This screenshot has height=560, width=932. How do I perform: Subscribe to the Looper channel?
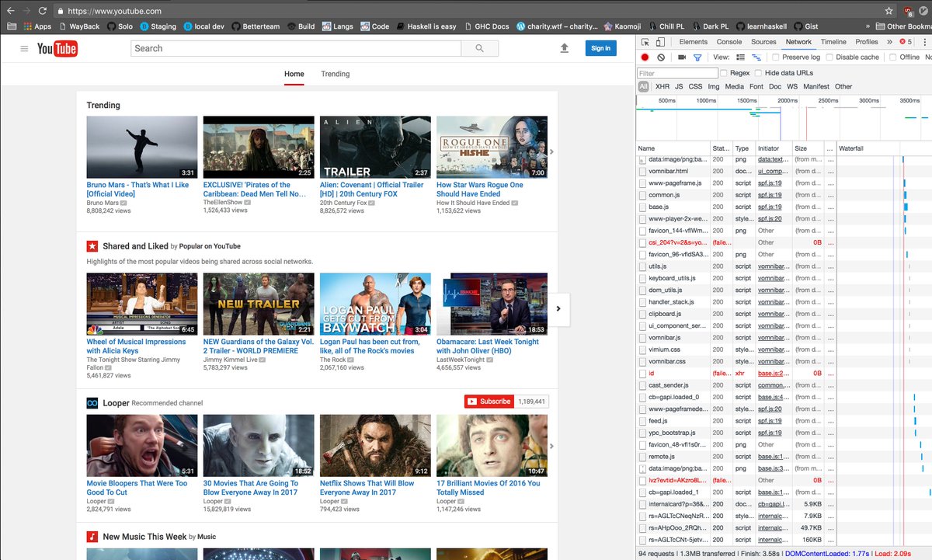tap(489, 402)
